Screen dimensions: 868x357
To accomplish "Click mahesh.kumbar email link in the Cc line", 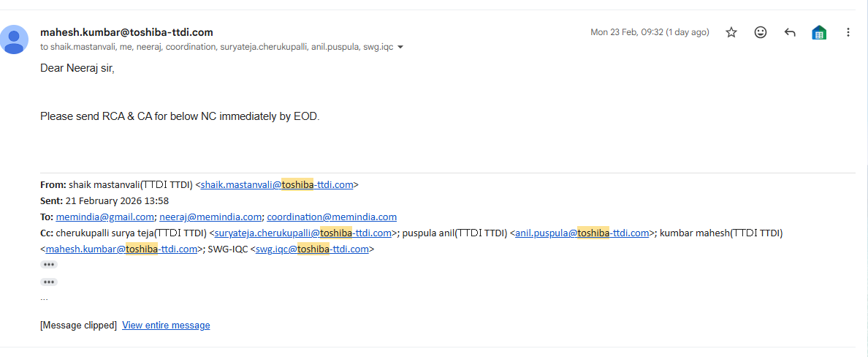I will (122, 249).
